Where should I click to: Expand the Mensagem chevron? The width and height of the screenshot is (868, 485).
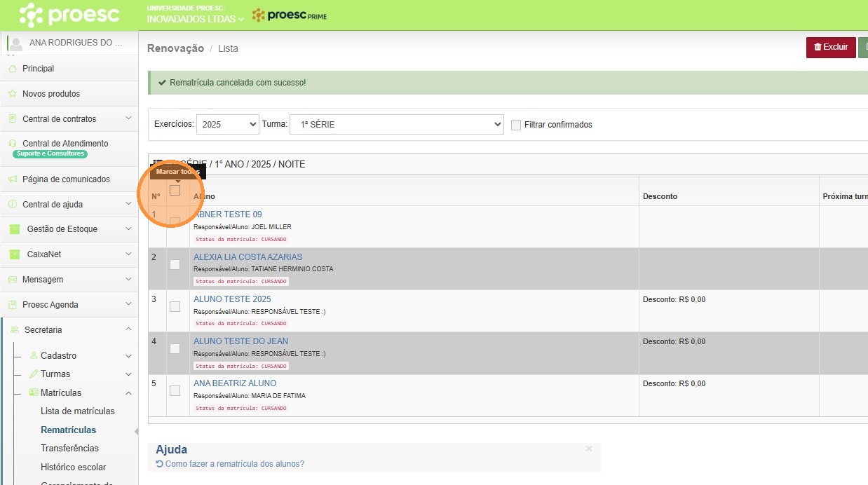[128, 280]
